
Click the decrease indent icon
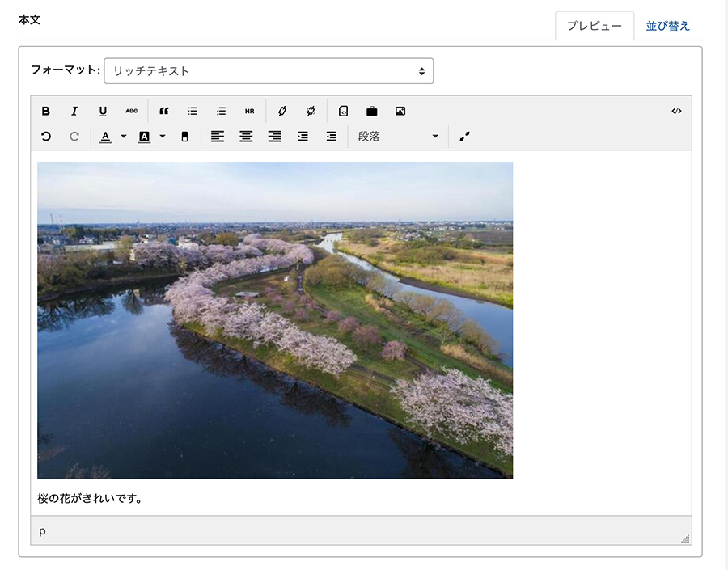332,137
